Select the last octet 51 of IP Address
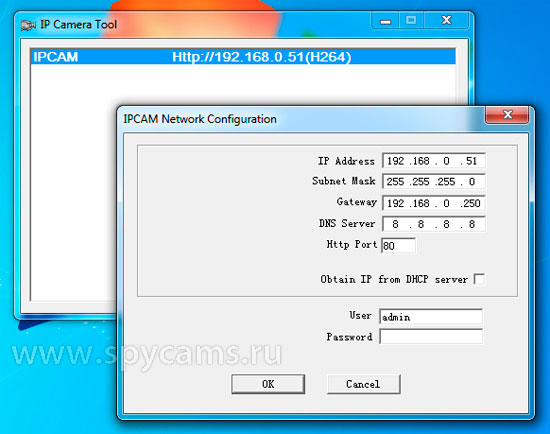Screen dimensions: 550x434 [x=472, y=161]
